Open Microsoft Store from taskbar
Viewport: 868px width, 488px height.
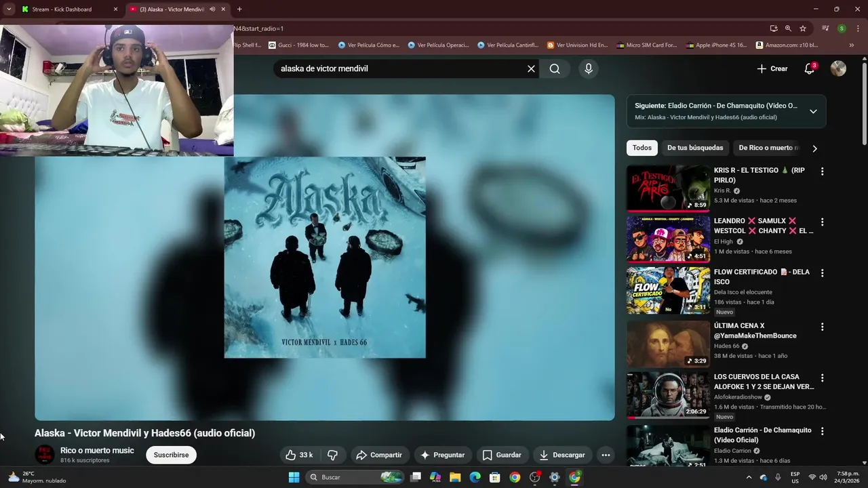coord(495,477)
